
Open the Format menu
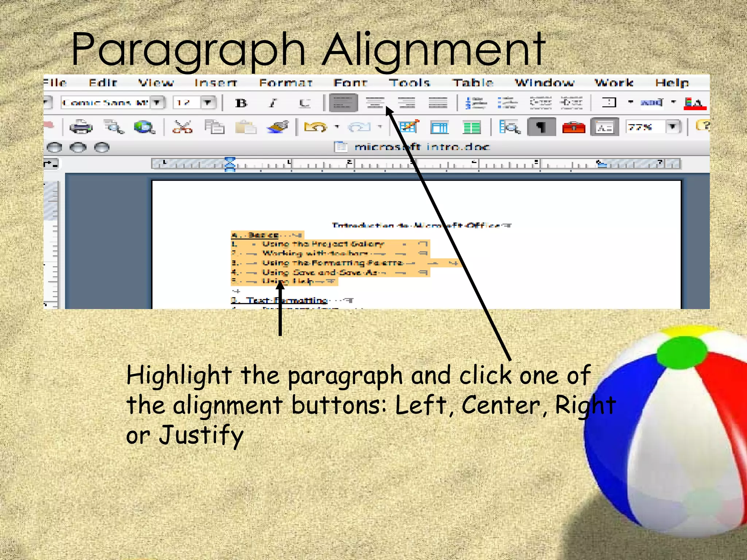286,83
